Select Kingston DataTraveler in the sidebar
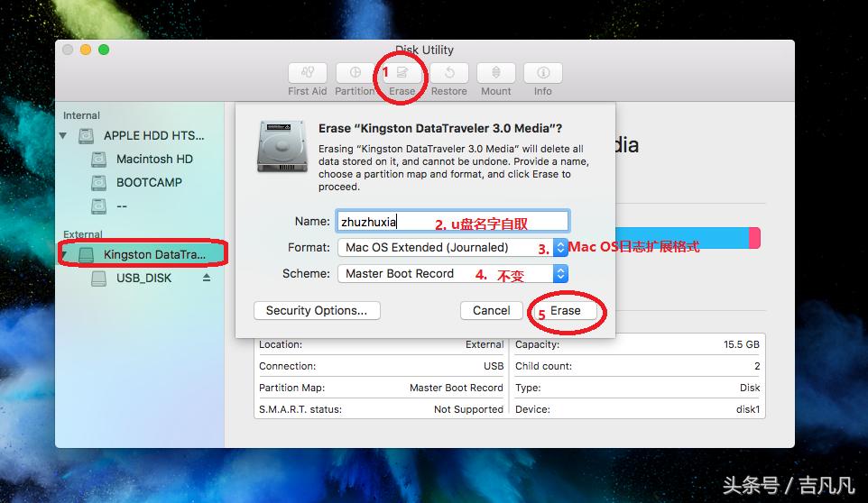 (x=153, y=255)
